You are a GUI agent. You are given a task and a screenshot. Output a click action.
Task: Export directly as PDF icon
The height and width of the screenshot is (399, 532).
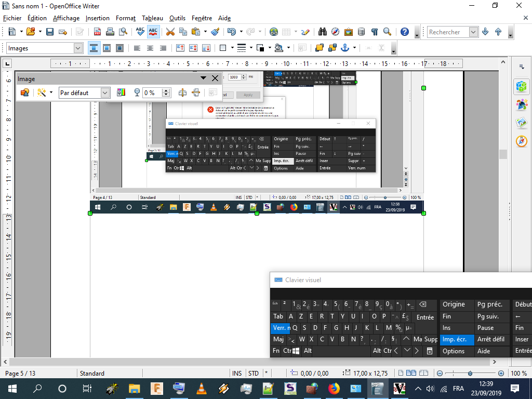[x=97, y=32]
